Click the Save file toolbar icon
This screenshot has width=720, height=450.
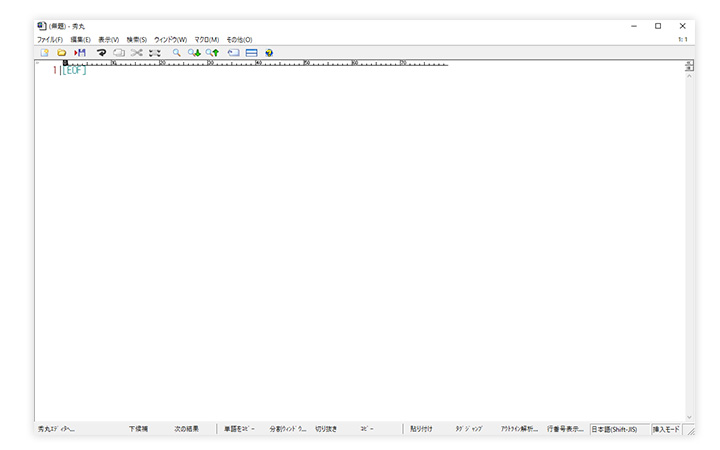(x=80, y=52)
